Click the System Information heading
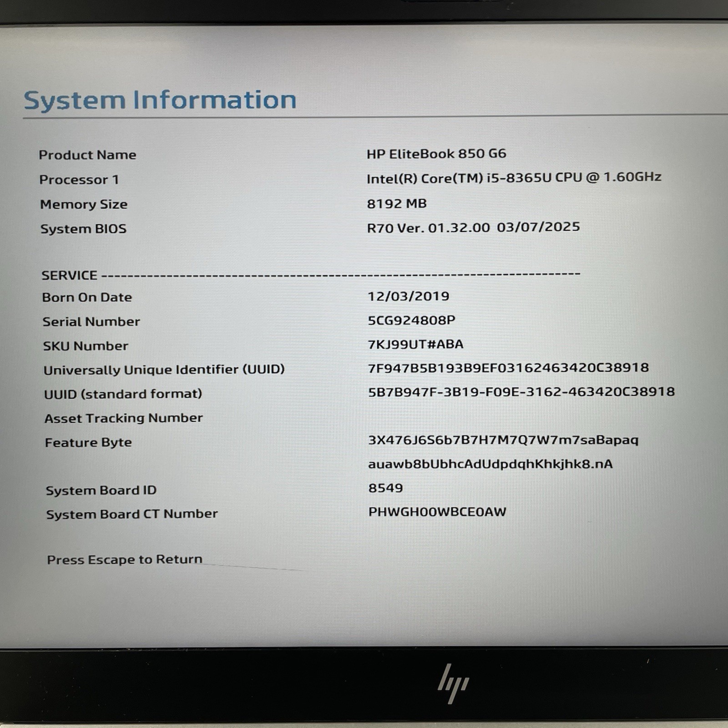 point(160,101)
